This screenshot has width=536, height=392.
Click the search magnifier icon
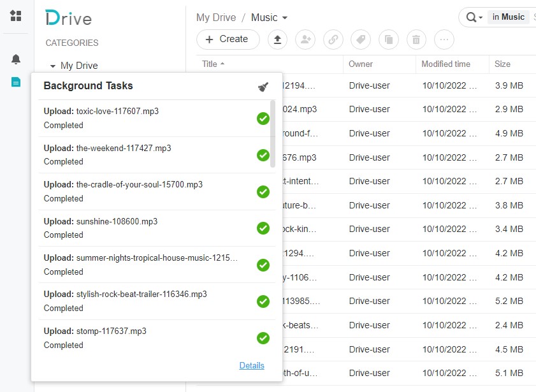(471, 17)
